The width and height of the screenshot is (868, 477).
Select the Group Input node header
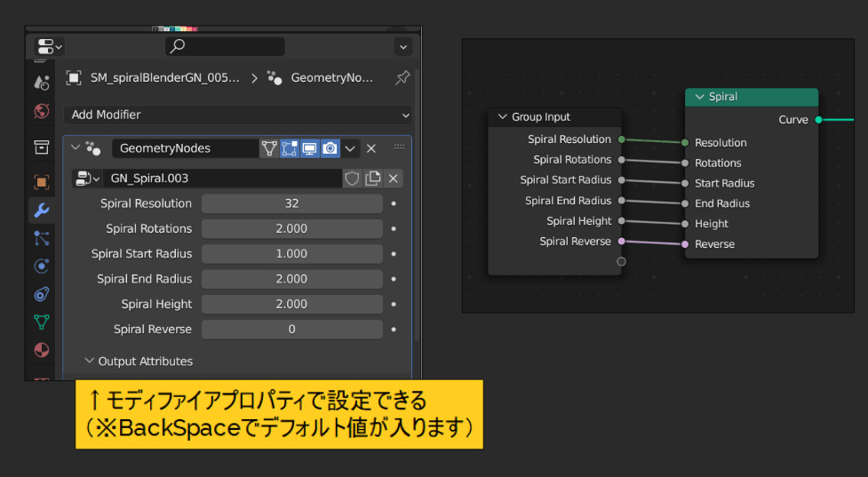click(554, 117)
